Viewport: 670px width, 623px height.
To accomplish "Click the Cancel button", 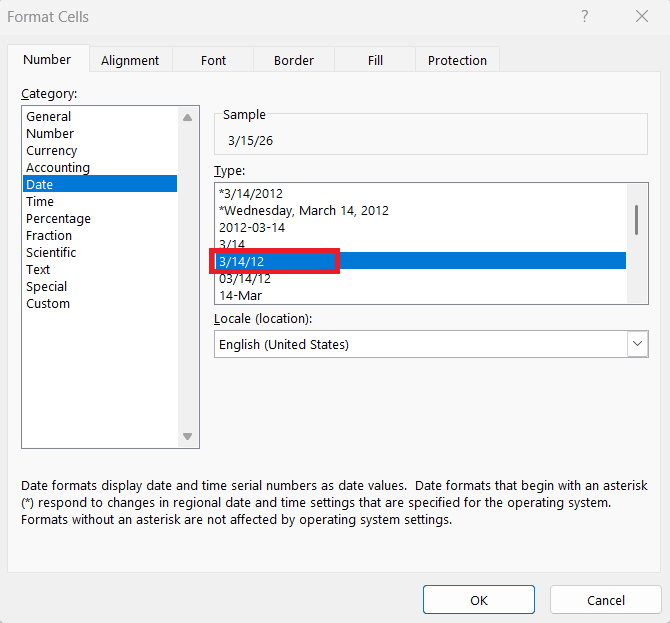I will (606, 600).
